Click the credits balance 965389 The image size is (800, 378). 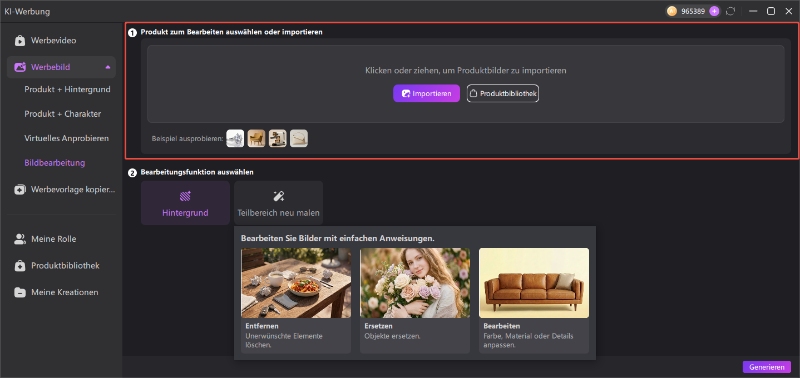693,11
